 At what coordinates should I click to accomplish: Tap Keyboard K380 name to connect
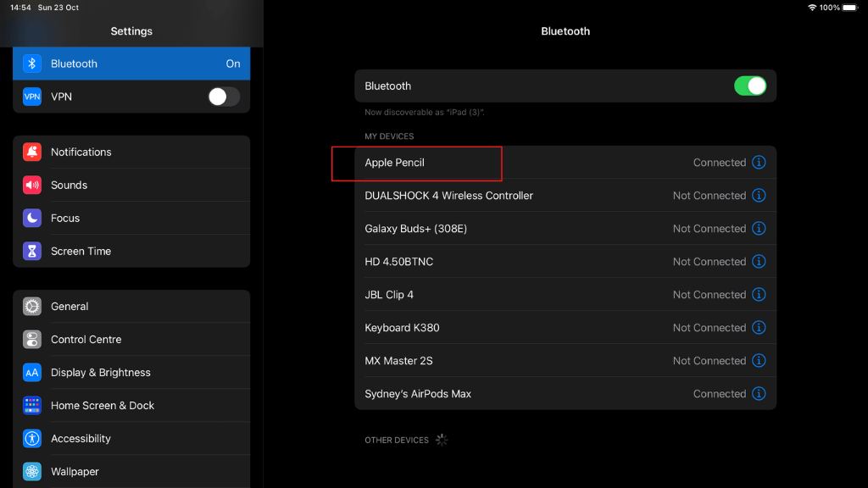pos(402,328)
